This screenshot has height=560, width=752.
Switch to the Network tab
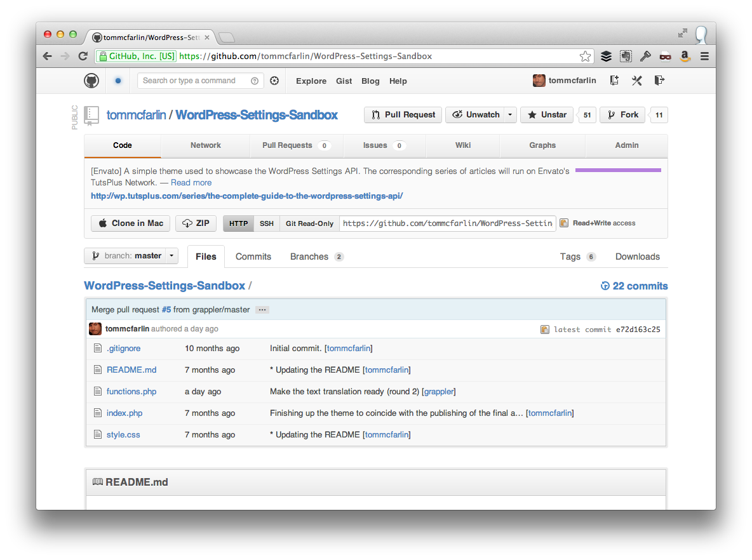click(x=205, y=145)
